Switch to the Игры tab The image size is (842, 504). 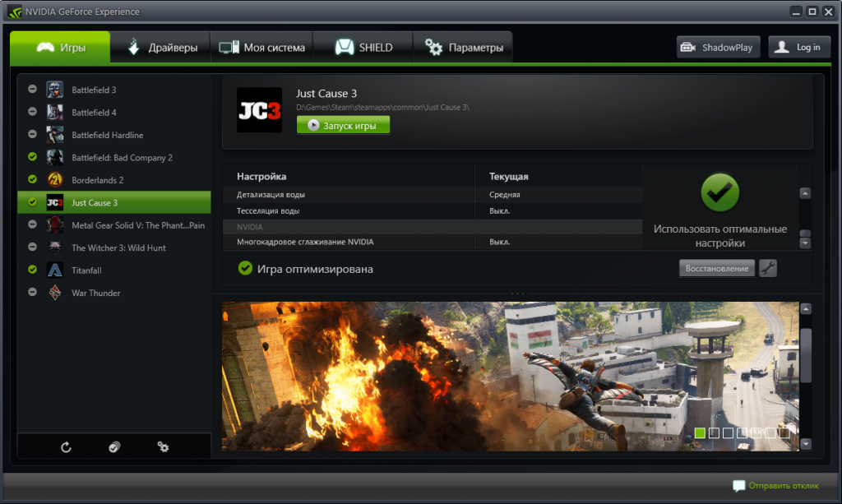(60, 47)
